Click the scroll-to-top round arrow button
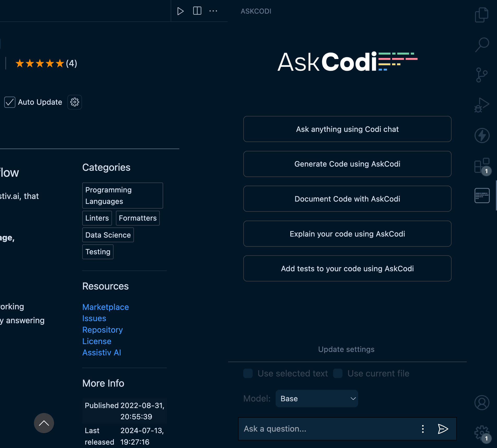Image resolution: width=497 pixels, height=448 pixels. pos(44,423)
